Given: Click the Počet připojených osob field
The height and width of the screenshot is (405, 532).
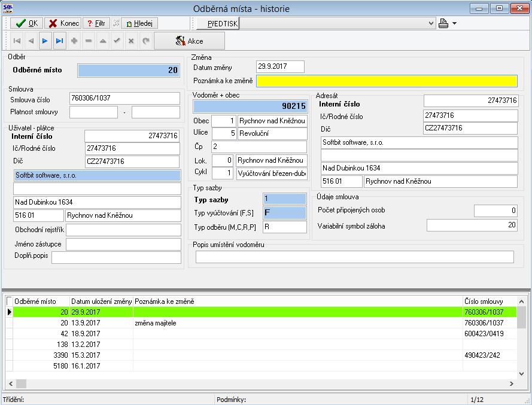Looking at the screenshot, I should 495,211.
